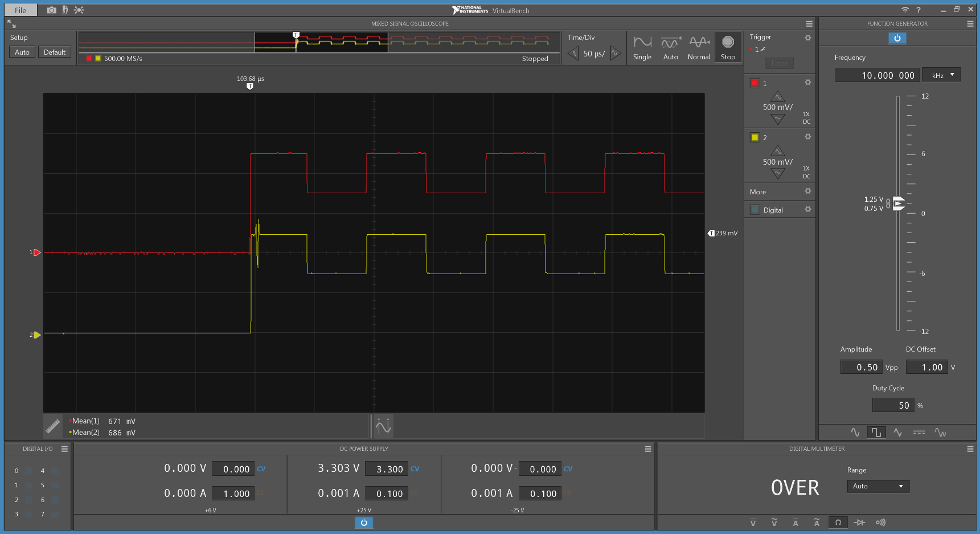Increase channel 1 volts per division

(778, 97)
